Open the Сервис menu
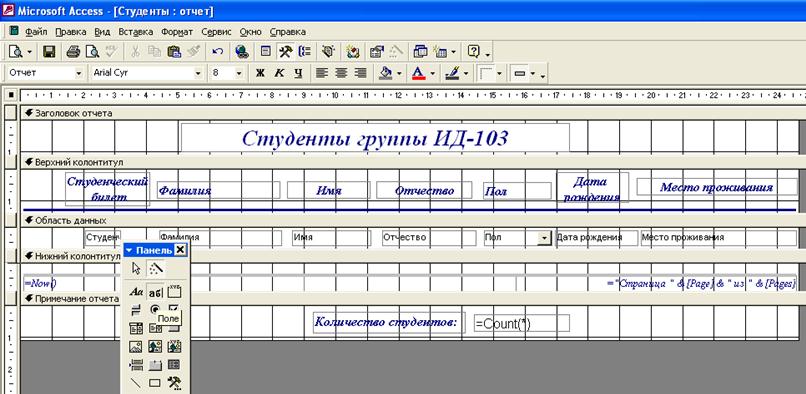This screenshot has width=806, height=394. point(216,31)
